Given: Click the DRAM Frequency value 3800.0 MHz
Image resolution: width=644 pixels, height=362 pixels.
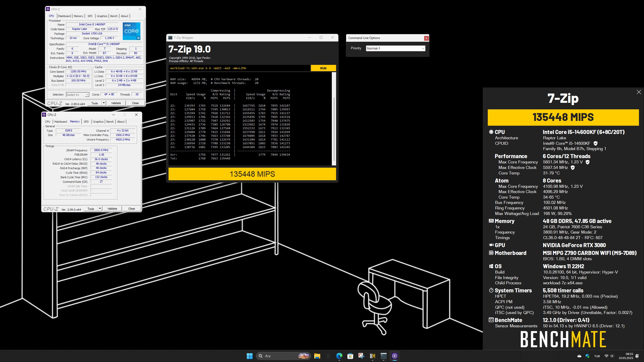Looking at the screenshot, I should pyautogui.click(x=101, y=150).
